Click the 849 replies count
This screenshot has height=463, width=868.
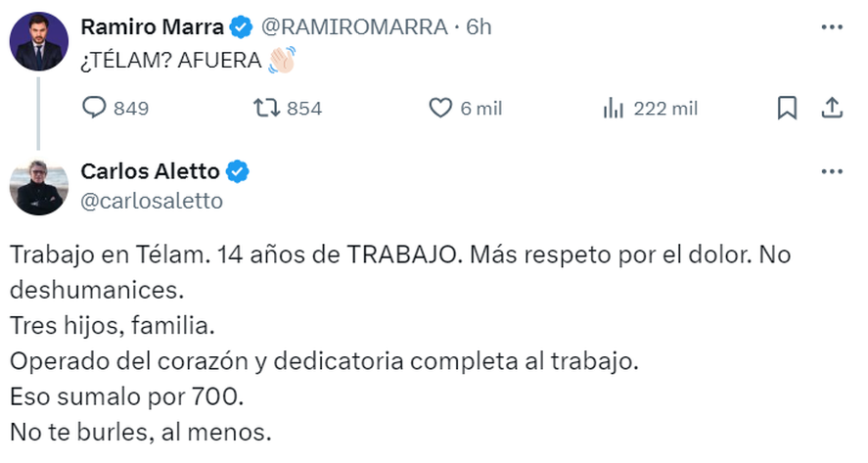point(131,109)
